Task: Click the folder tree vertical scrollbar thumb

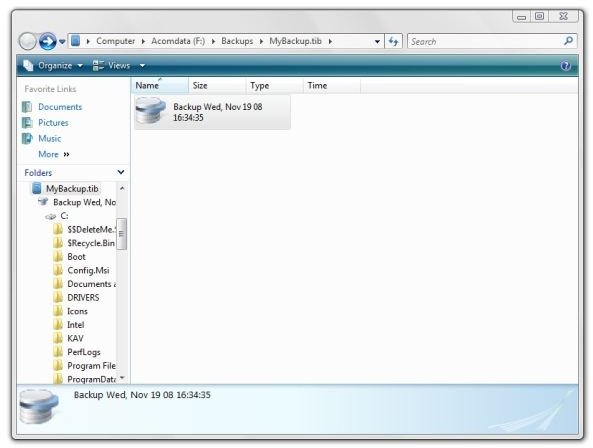Action: 121,234
